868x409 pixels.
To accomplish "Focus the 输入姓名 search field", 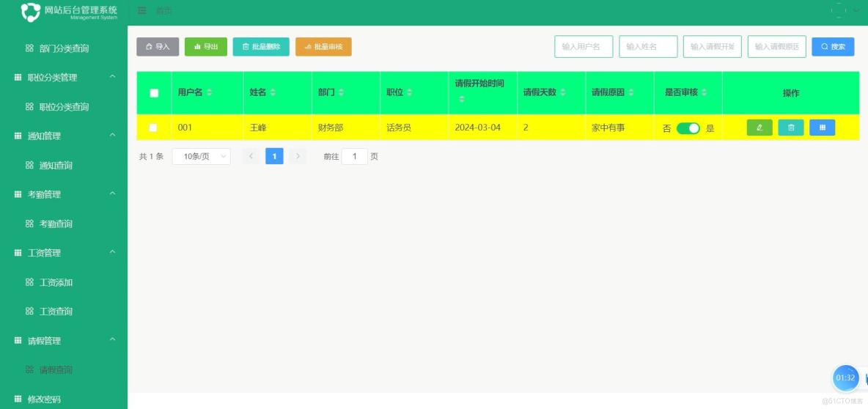I will pos(648,47).
